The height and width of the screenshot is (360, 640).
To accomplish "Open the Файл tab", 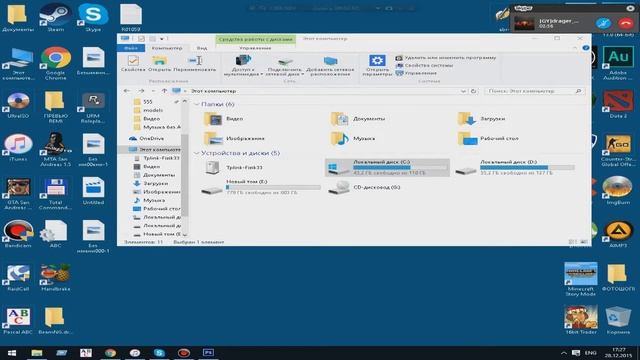I will [x=131, y=48].
